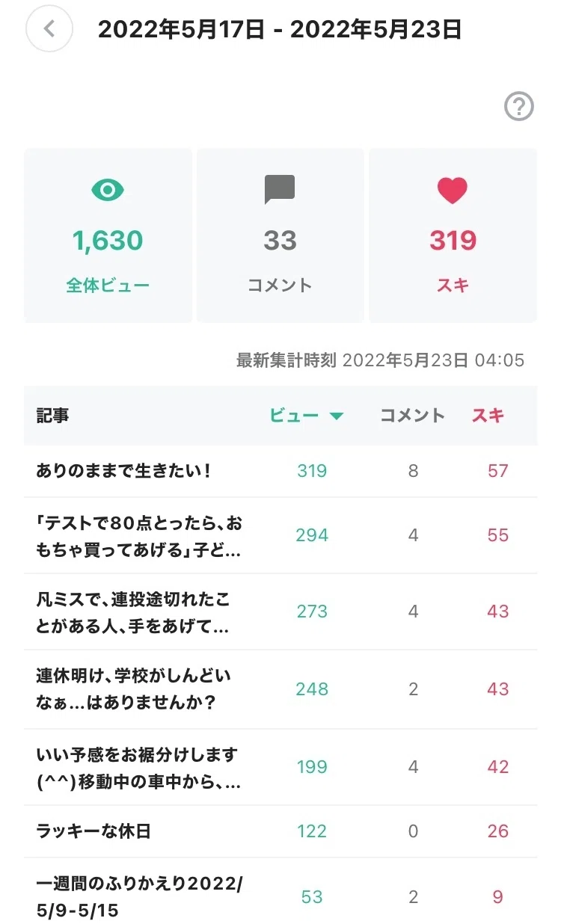Tap the back arrow button
The height and width of the screenshot is (924, 561).
click(49, 29)
